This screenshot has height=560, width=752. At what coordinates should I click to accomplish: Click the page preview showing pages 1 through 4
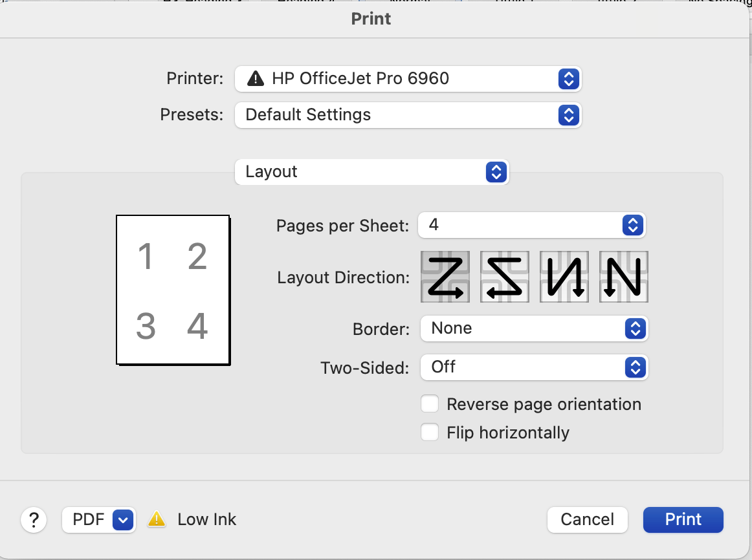pos(172,290)
